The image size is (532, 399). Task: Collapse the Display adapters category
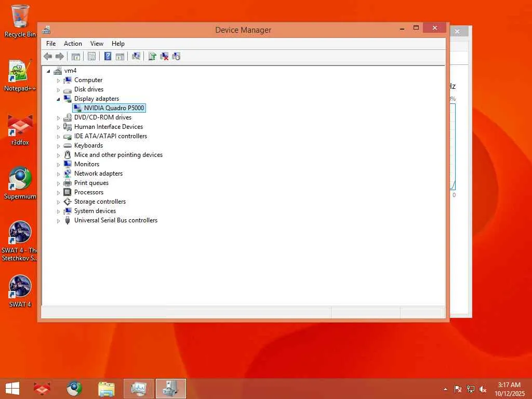coord(58,99)
